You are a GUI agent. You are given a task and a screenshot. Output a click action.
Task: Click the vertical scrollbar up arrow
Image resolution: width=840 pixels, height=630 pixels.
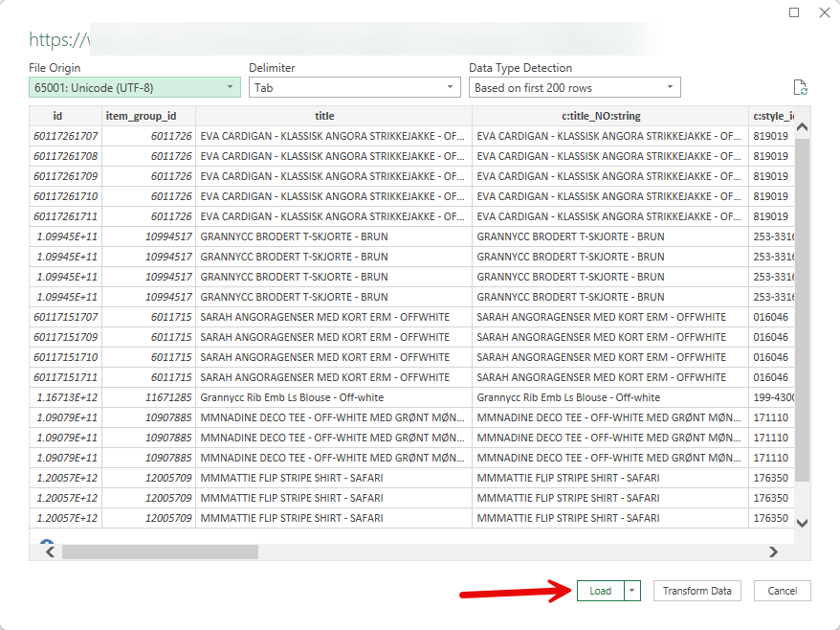click(802, 126)
